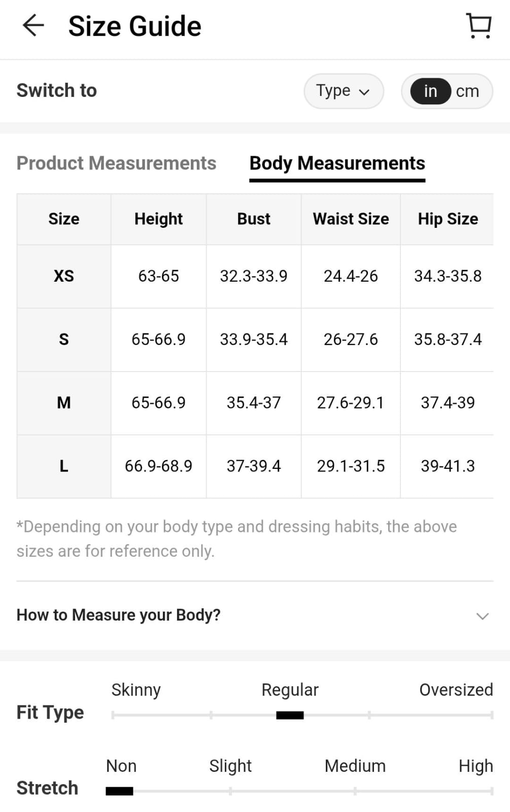Select the M size row label
510x812 pixels.
(64, 403)
